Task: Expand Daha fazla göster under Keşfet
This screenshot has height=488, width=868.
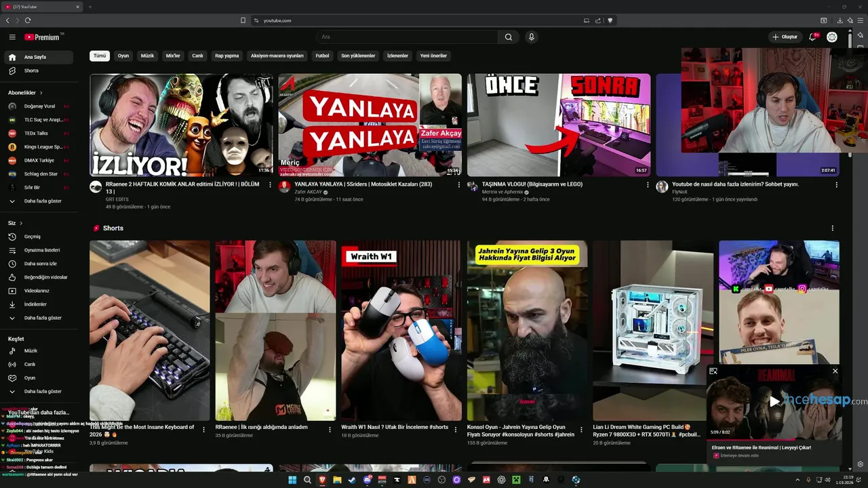Action: [40, 392]
